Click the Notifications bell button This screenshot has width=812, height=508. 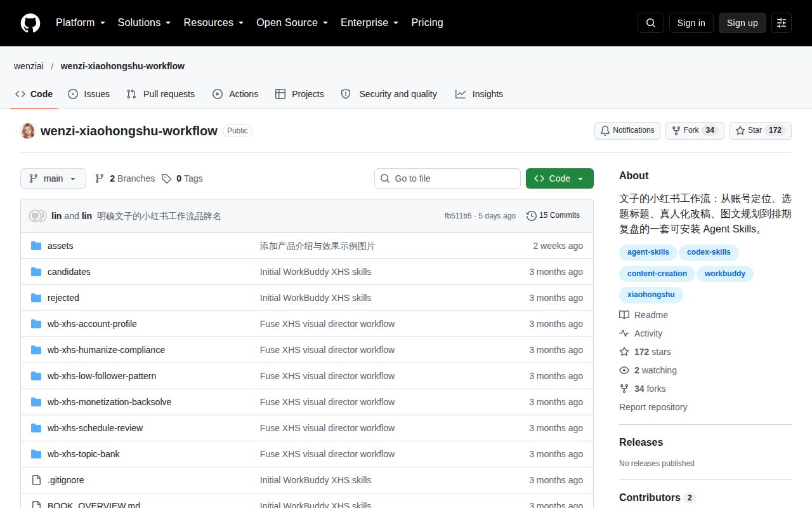point(627,130)
